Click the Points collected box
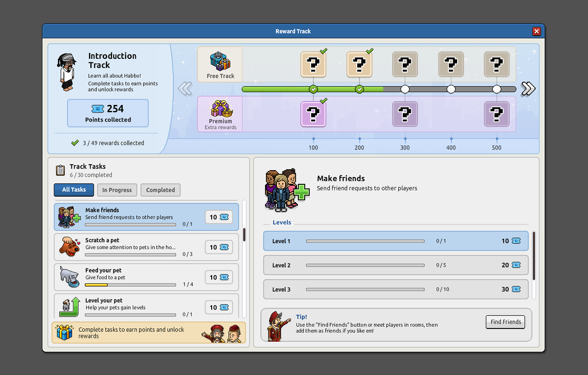 108,113
